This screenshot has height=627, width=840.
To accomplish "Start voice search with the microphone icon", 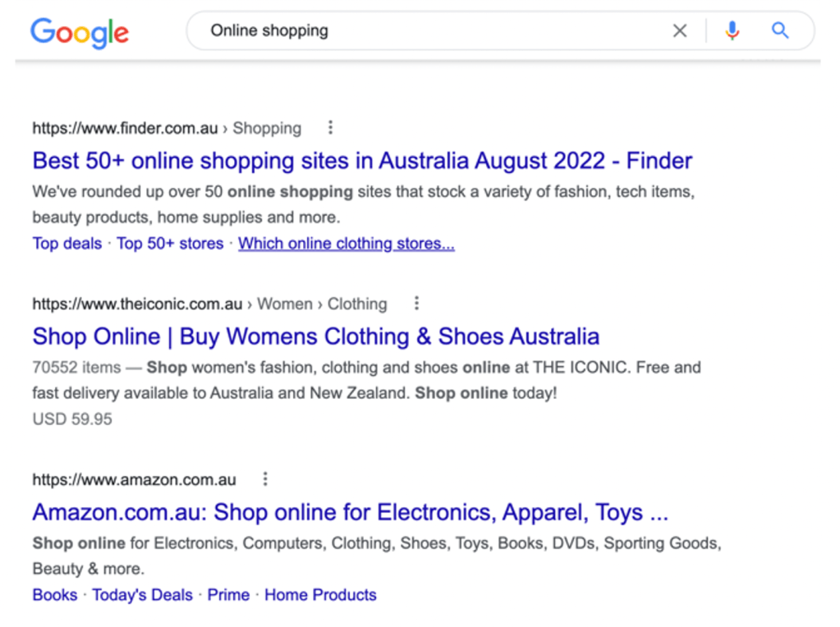I will [x=732, y=31].
